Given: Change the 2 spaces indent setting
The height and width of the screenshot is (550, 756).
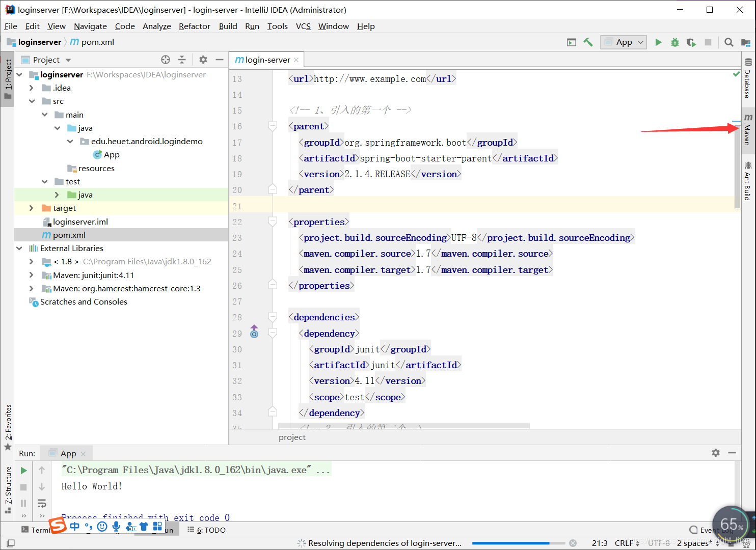Looking at the screenshot, I should 697,543.
